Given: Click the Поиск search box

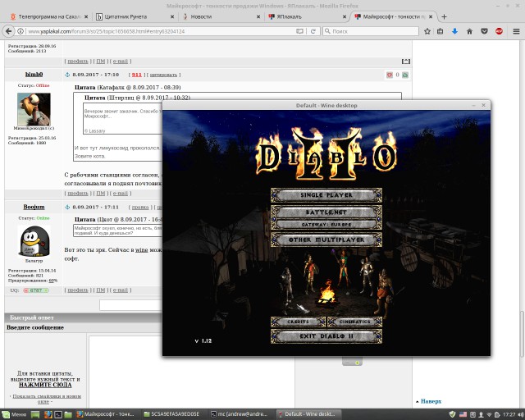Looking at the screenshot, I should point(370,31).
